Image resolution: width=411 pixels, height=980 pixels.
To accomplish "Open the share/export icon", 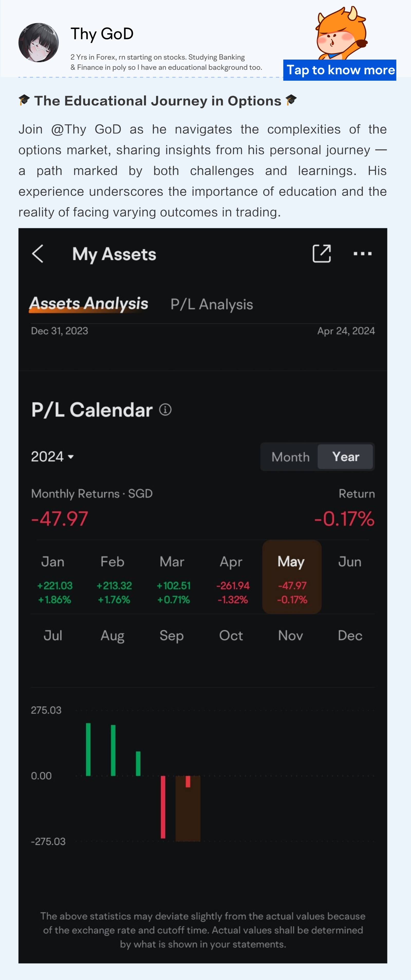I will tap(322, 254).
